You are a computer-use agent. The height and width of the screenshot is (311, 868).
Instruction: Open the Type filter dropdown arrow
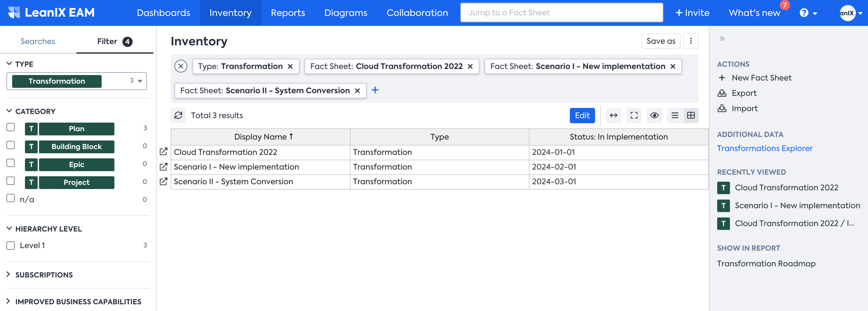[140, 81]
